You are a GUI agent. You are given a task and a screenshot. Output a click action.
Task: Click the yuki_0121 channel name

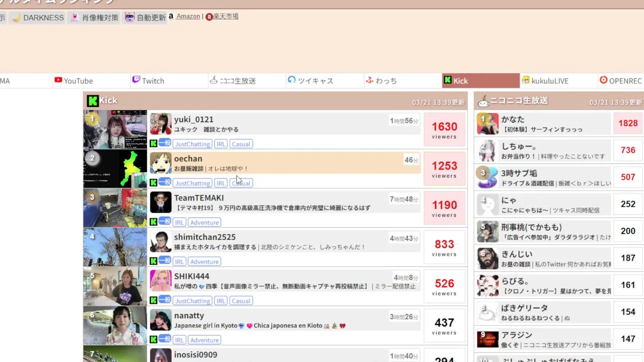(x=194, y=120)
